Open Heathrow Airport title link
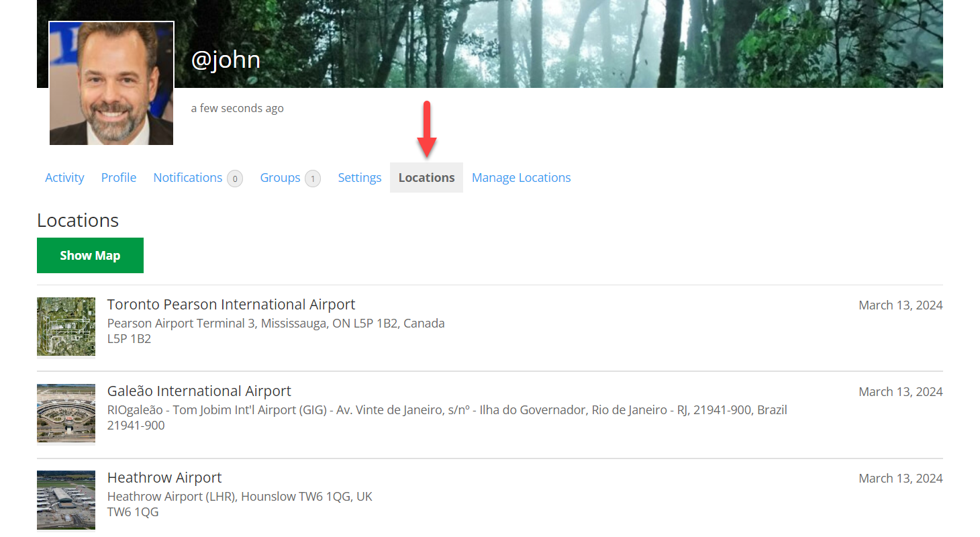This screenshot has height=537, width=980. [x=164, y=478]
